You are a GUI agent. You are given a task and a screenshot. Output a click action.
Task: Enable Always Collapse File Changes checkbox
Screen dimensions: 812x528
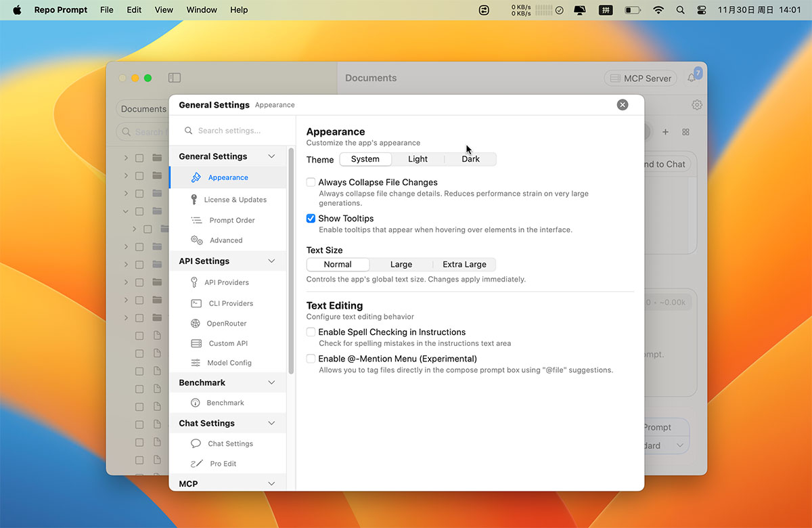[x=311, y=182]
